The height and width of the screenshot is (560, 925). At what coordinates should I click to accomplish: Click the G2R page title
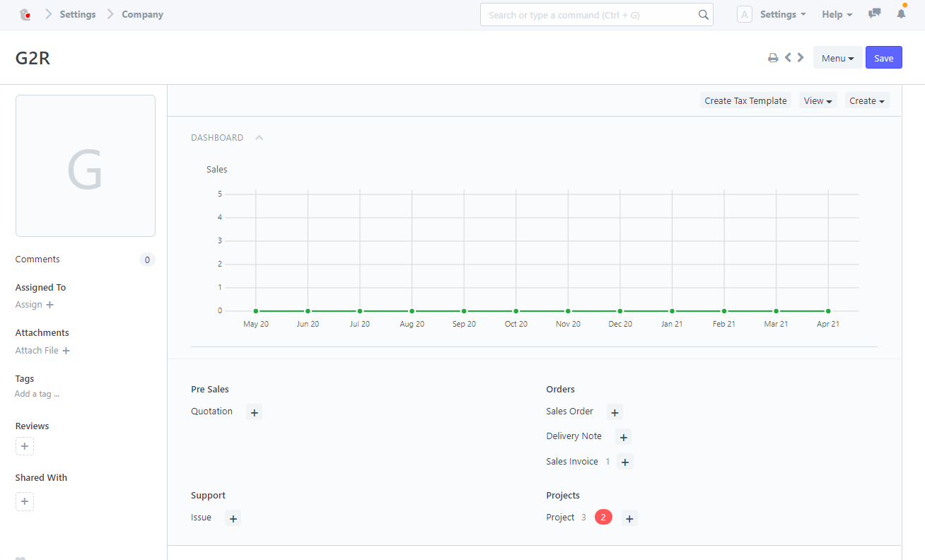(x=33, y=58)
